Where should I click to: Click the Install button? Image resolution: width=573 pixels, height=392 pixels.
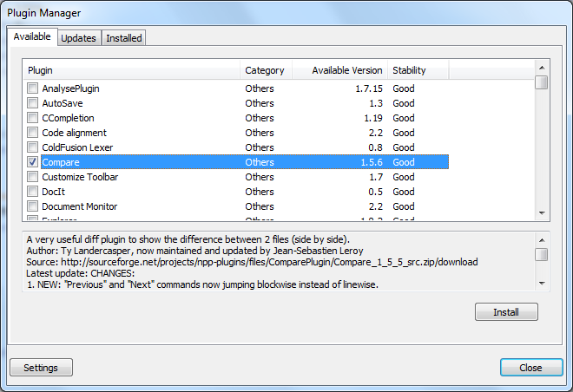coord(506,312)
